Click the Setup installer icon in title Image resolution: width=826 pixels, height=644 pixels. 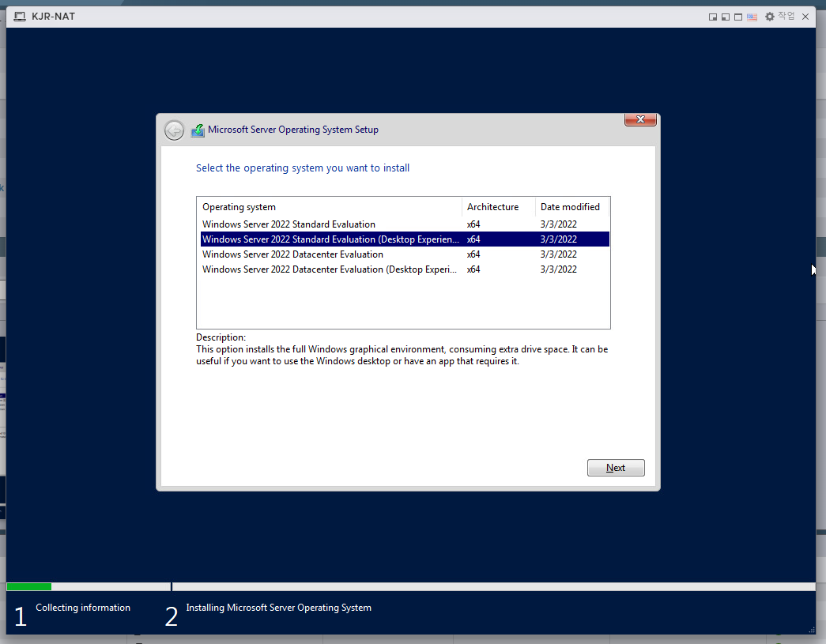(198, 130)
